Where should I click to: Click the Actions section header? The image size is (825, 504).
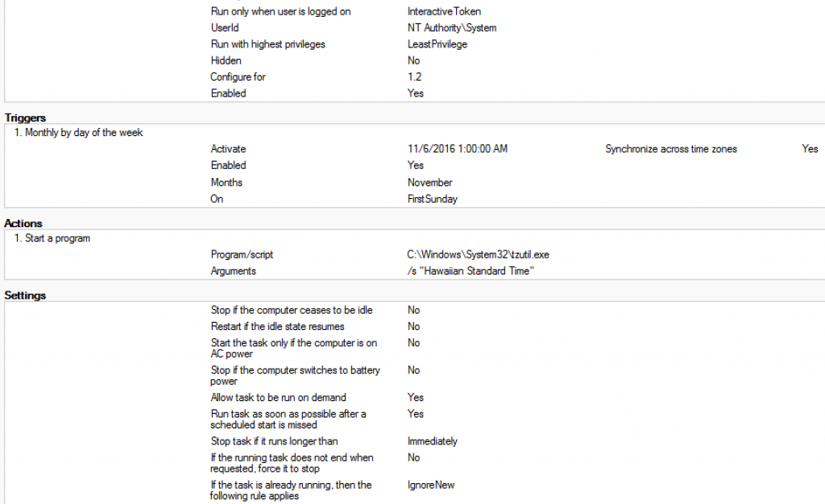click(x=23, y=223)
